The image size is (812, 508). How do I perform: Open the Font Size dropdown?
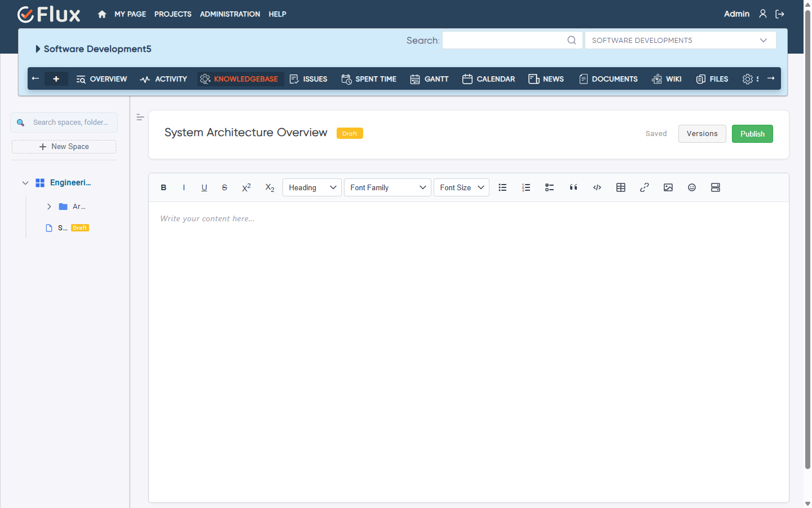pyautogui.click(x=461, y=187)
